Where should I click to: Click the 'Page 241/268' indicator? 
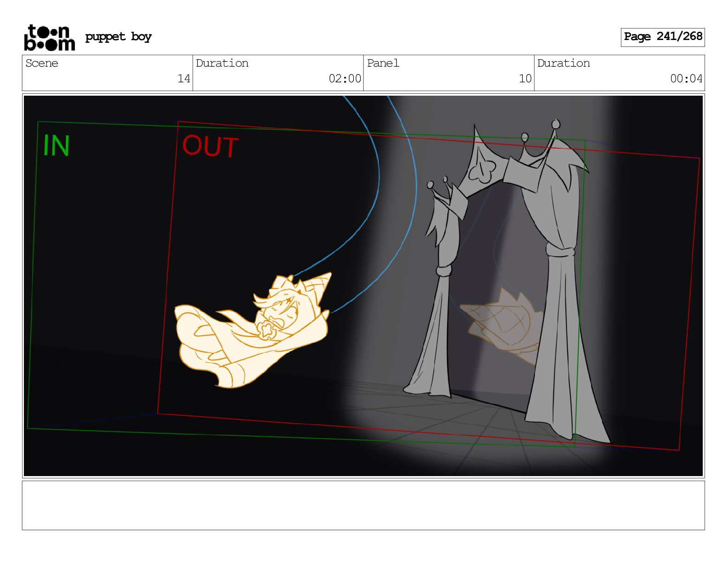pos(663,37)
